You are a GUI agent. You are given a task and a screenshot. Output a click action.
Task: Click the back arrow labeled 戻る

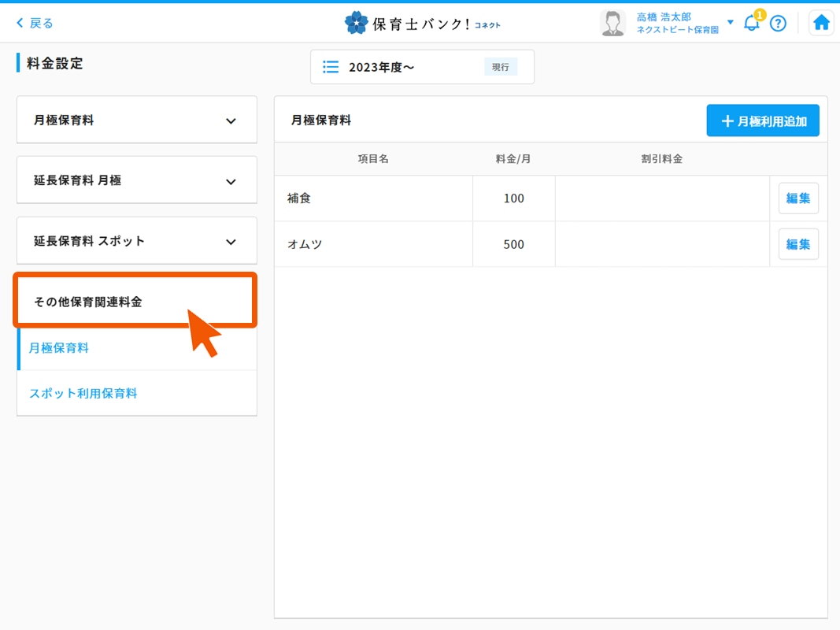(x=35, y=23)
